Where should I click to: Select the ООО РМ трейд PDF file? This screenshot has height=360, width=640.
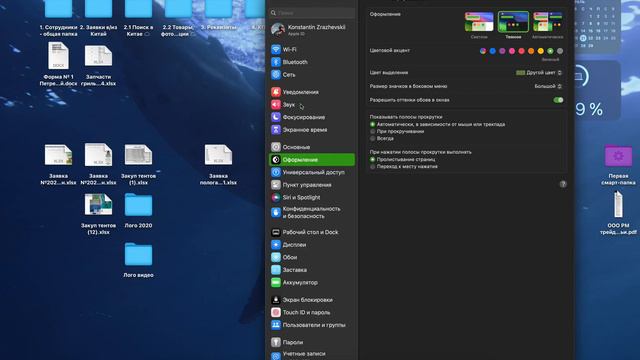coord(618,213)
